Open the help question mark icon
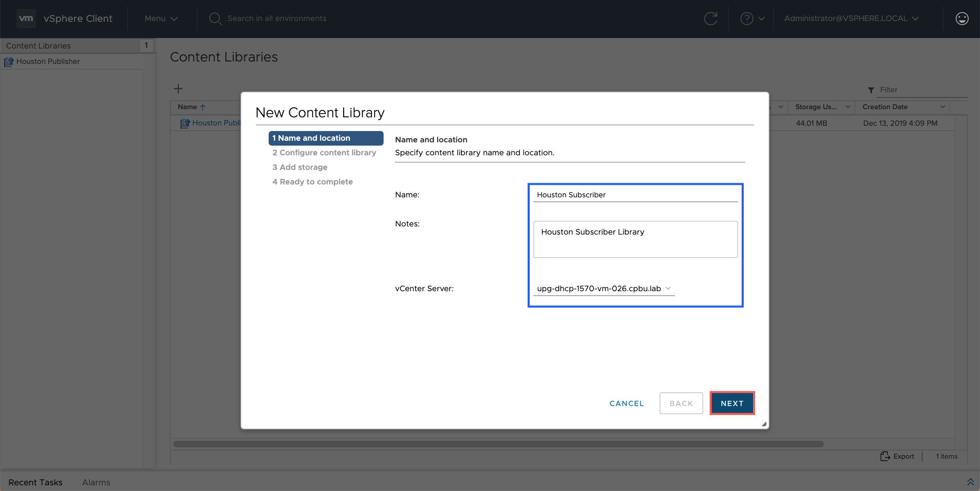Image resolution: width=980 pixels, height=491 pixels. [x=747, y=19]
